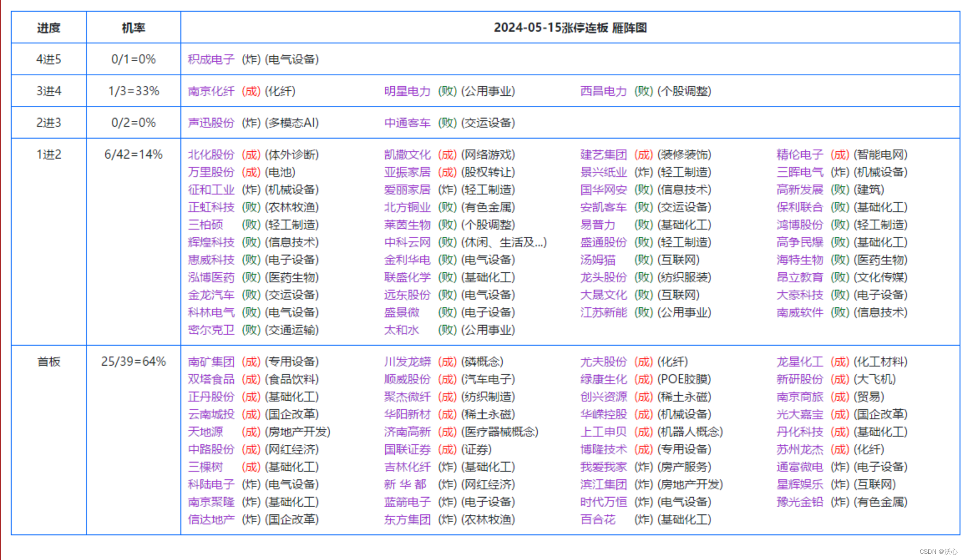966x560 pixels.
Task: Click 南矿集团 in the 首板 row
Action: click(211, 361)
